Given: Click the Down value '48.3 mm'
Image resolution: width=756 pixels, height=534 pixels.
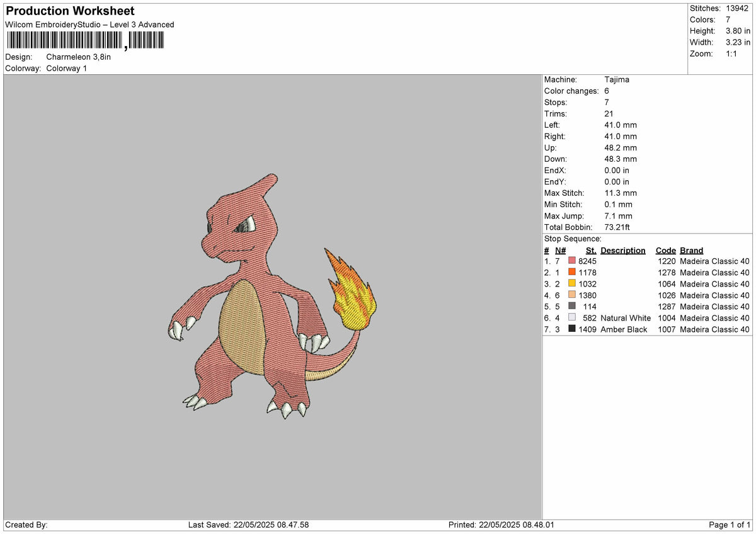Looking at the screenshot, I should click(621, 159).
